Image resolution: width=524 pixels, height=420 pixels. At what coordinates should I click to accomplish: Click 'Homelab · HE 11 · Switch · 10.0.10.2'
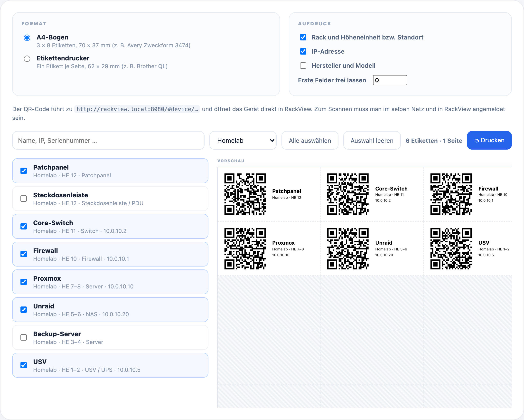(x=80, y=231)
